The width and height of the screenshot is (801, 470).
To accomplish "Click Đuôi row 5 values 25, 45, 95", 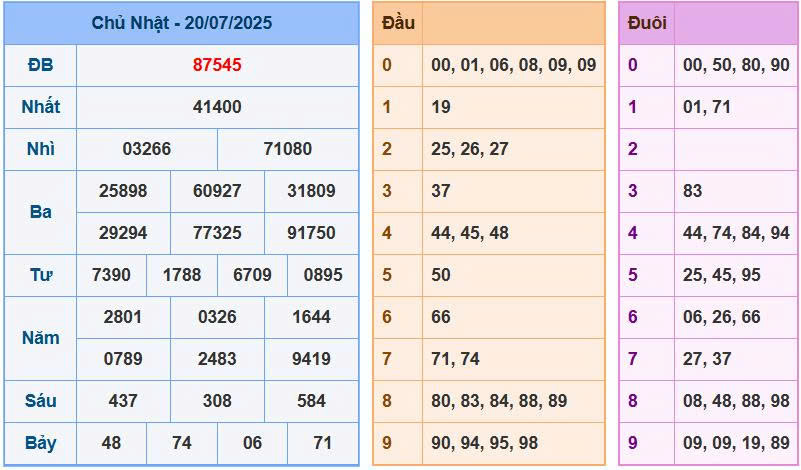I will point(721,274).
